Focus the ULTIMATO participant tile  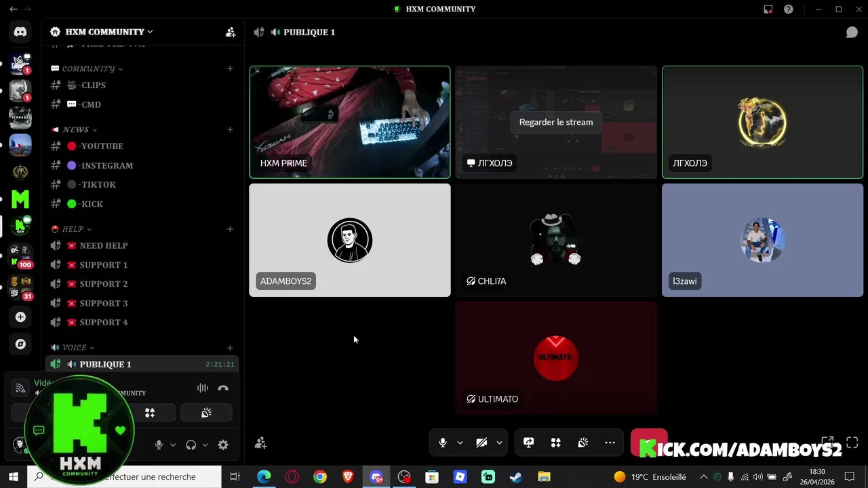pyautogui.click(x=556, y=358)
